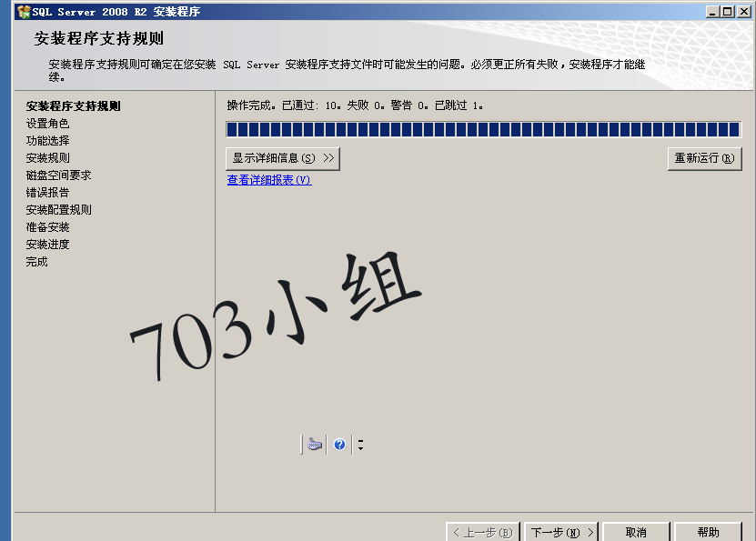Click the 安装程序支持规则 page heading
The height and width of the screenshot is (541, 756).
[99, 38]
